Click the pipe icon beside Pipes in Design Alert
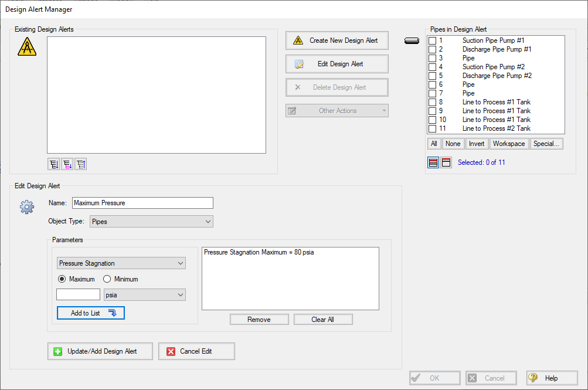588x390 pixels. 412,40
